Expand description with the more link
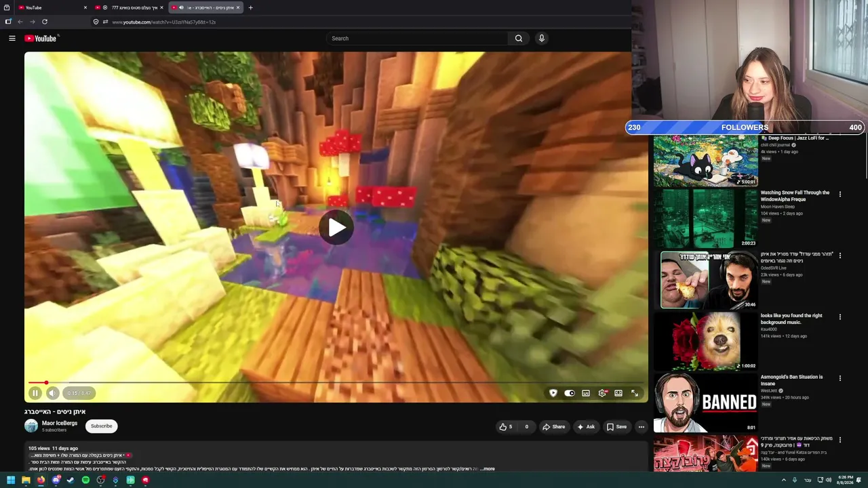 [x=488, y=469]
